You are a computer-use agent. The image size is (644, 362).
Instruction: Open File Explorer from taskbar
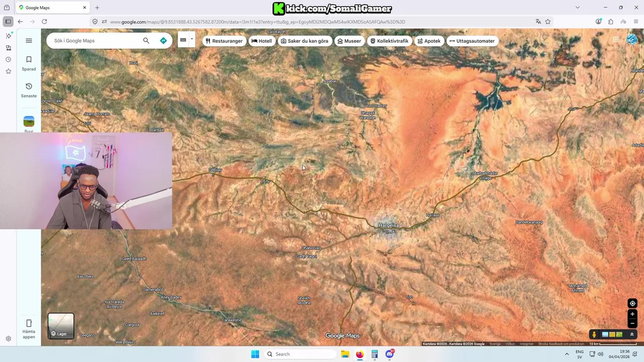(x=345, y=354)
